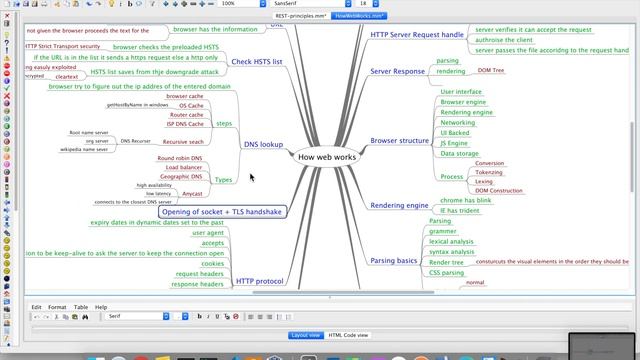Select the 'Rendering engine' branch node

tap(399, 205)
